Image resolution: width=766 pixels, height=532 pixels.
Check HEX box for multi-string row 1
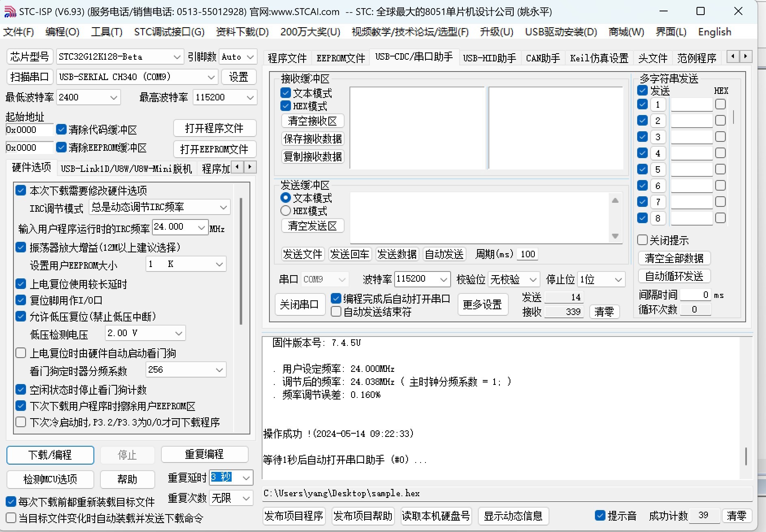(x=720, y=104)
